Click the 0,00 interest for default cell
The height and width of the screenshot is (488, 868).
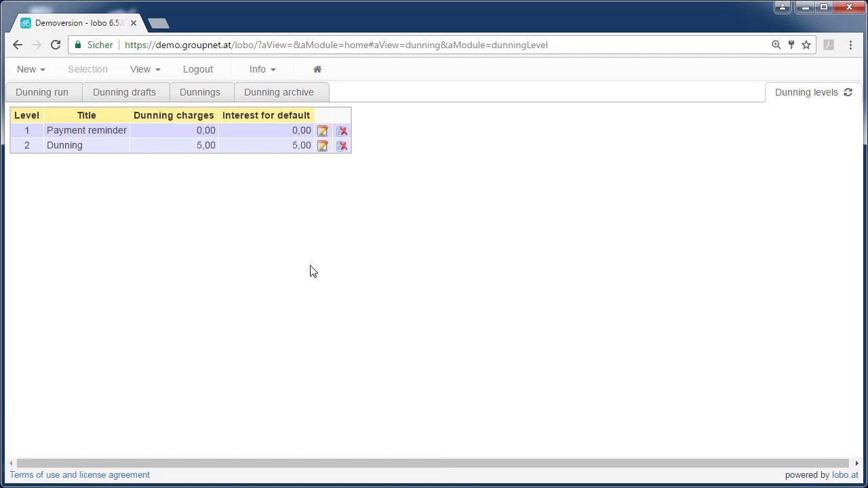[x=266, y=130]
